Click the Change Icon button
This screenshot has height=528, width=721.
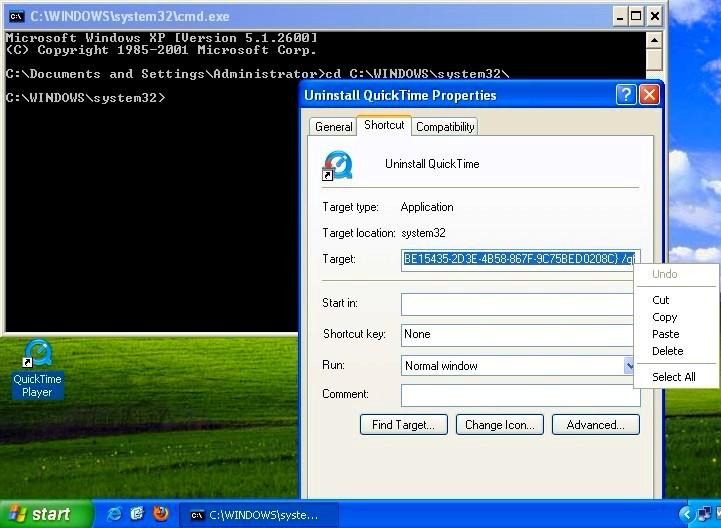[499, 425]
